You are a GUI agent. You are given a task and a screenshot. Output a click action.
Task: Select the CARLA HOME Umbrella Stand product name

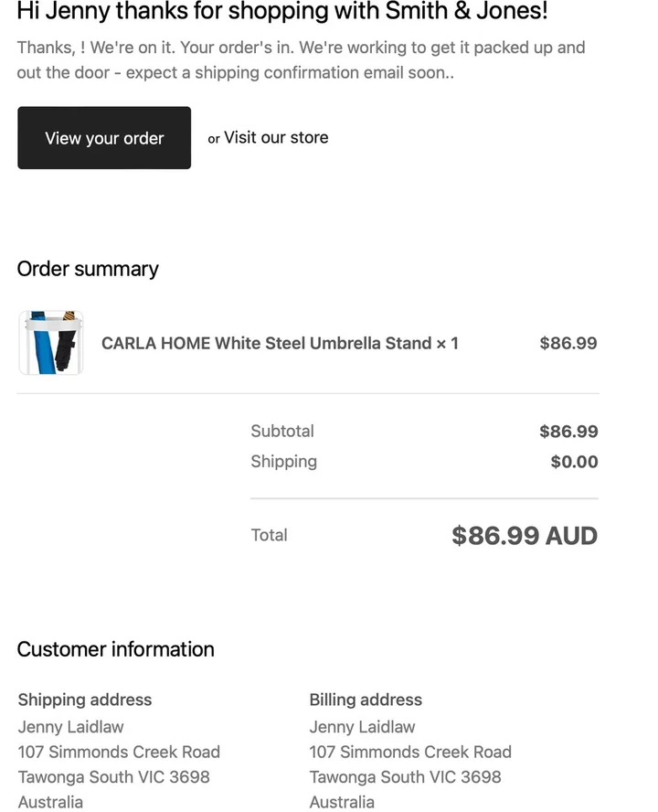pos(280,343)
